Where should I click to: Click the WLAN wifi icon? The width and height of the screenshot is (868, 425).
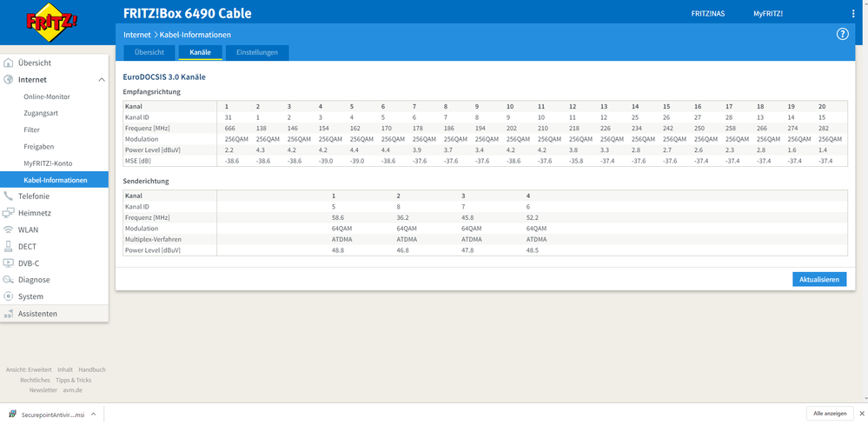click(x=9, y=229)
